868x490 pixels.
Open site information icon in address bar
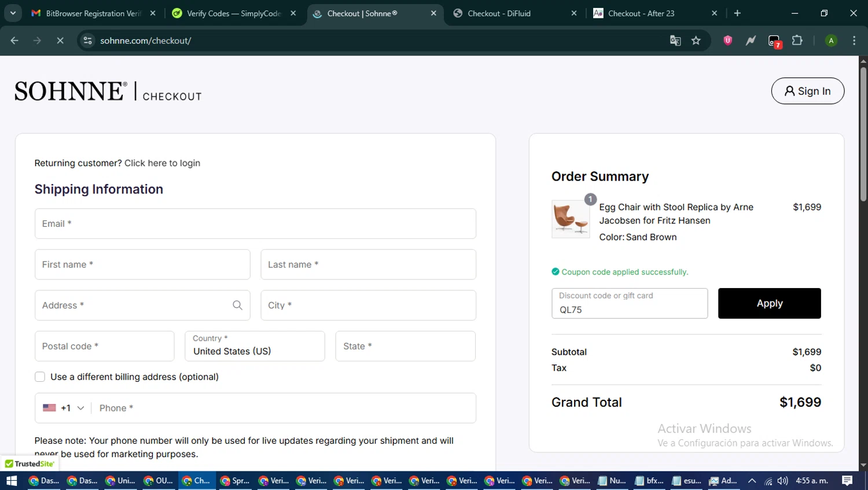click(88, 40)
